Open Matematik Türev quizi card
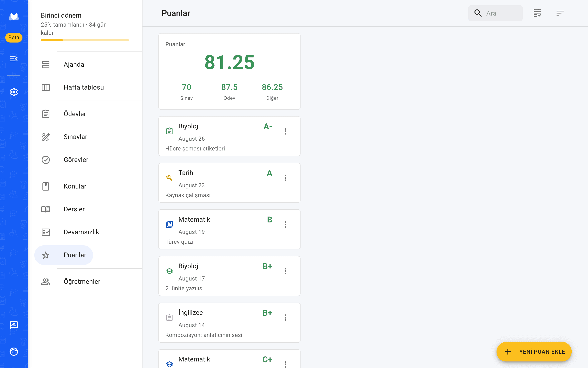588x368 pixels. click(229, 229)
